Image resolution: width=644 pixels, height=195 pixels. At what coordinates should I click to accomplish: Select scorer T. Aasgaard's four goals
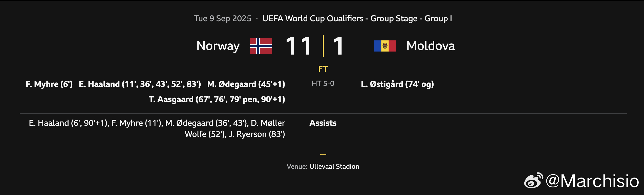[217, 99]
